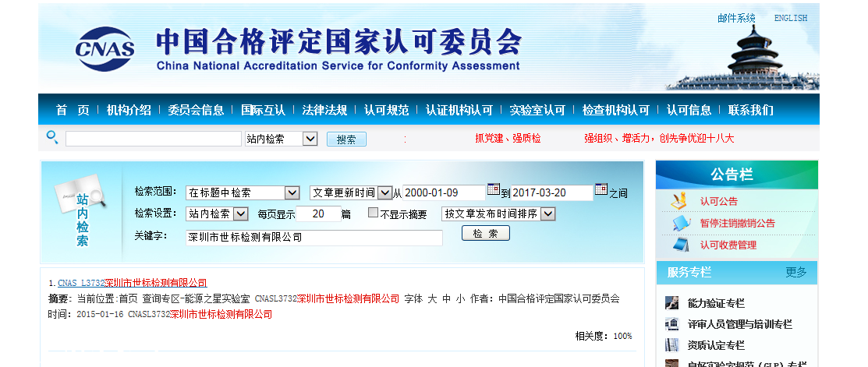
Task: Open the 评审人员管理与培训专栏 link
Action: pyautogui.click(x=739, y=324)
